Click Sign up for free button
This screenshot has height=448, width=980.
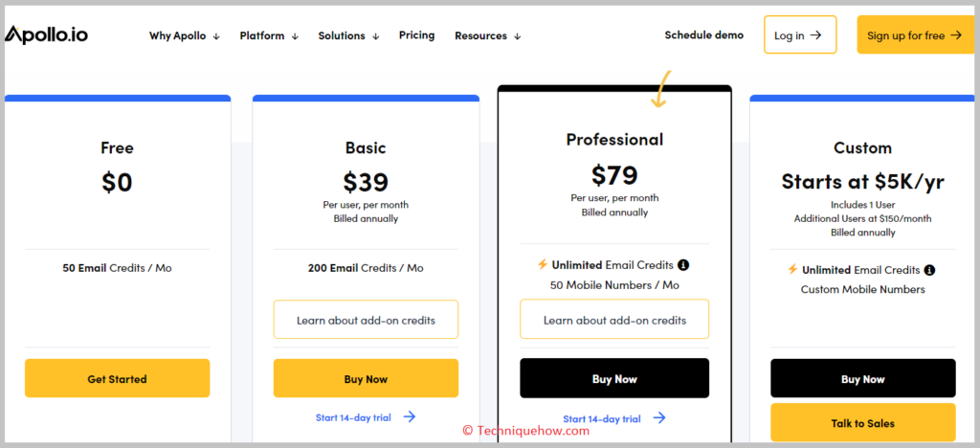pos(916,35)
